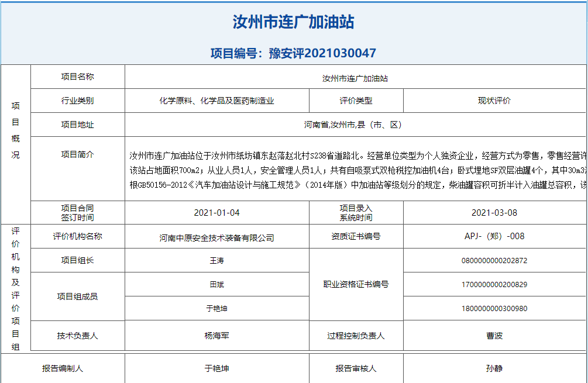The width and height of the screenshot is (588, 383).
Task: Click the 项目名称 label cell
Action: pos(78,77)
